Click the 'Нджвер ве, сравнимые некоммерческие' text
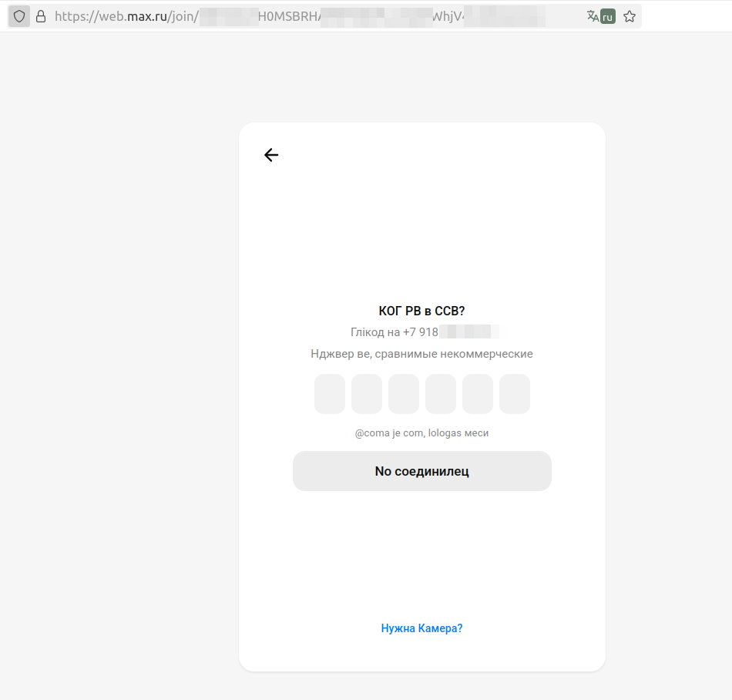This screenshot has width=732, height=700. point(421,354)
